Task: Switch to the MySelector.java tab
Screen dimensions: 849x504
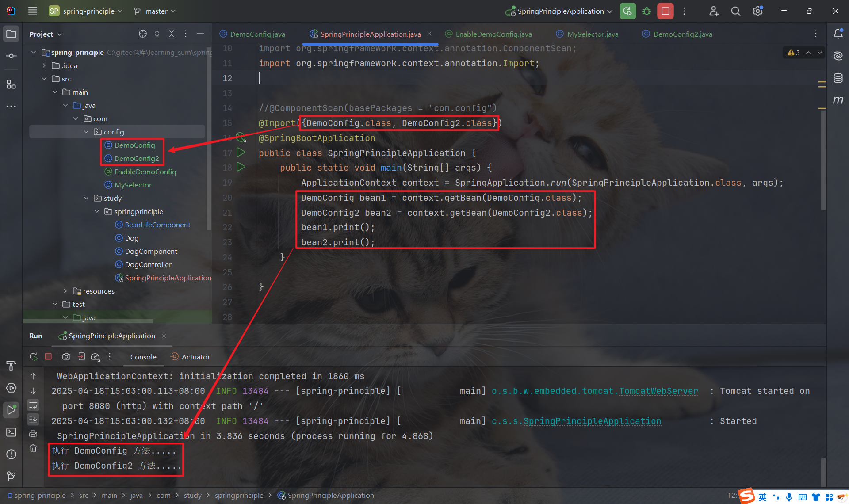Action: tap(592, 34)
